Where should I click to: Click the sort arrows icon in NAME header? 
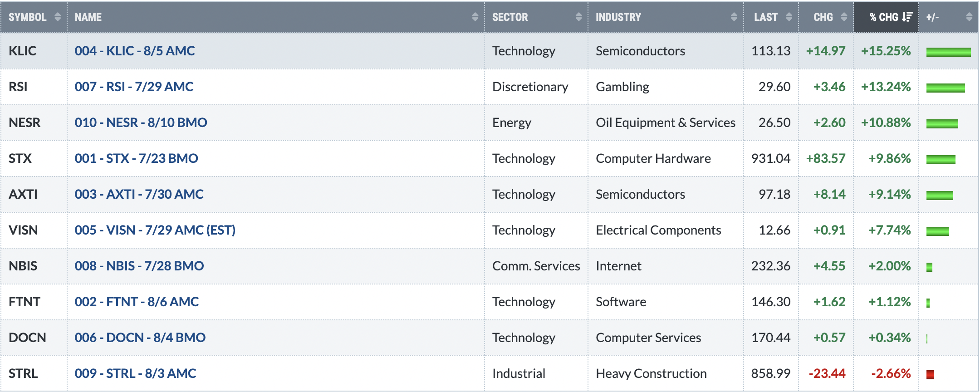(475, 17)
